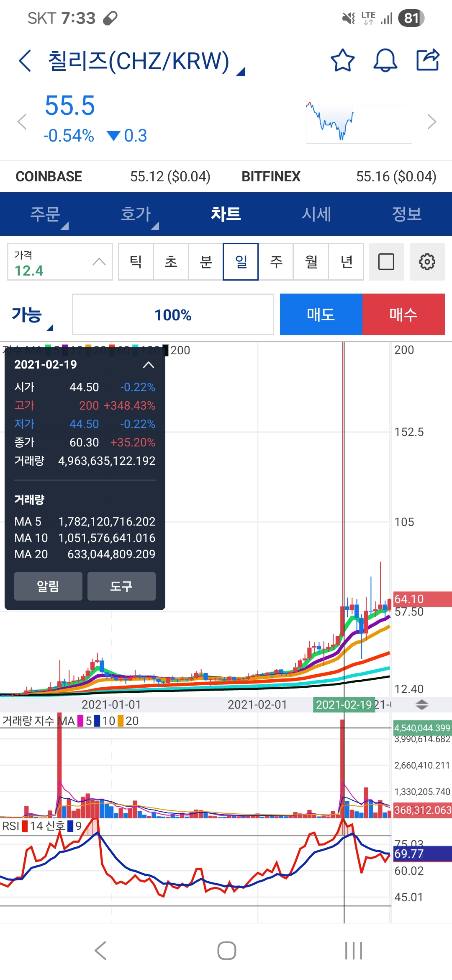Screen dimensions: 452x980
Task: Tap the BITFINEX price 55.16 ($0.04)
Action: point(396,176)
